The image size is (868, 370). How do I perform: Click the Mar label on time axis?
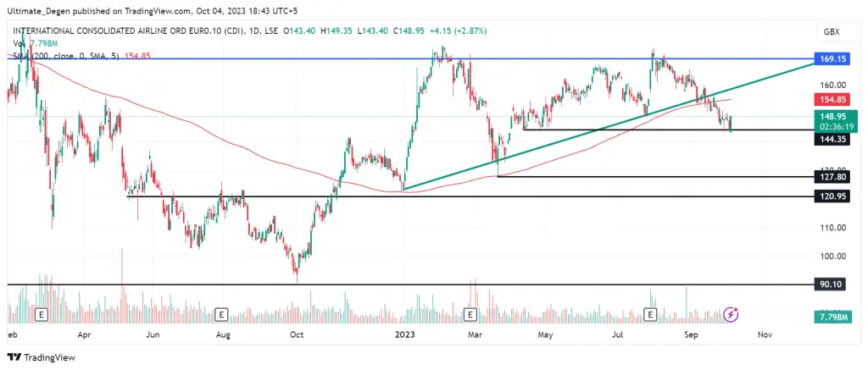coord(475,334)
